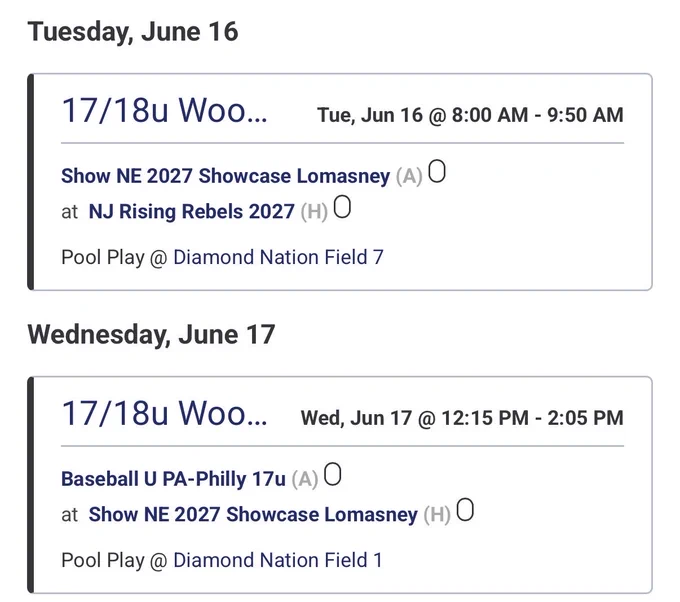The width and height of the screenshot is (680, 602).
Task: Open Diamond Nation Field 1 location
Action: click(x=278, y=560)
